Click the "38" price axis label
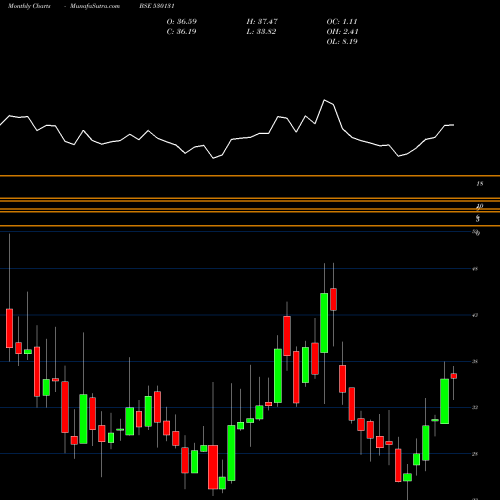This screenshot has width=500, height=500. (475, 361)
